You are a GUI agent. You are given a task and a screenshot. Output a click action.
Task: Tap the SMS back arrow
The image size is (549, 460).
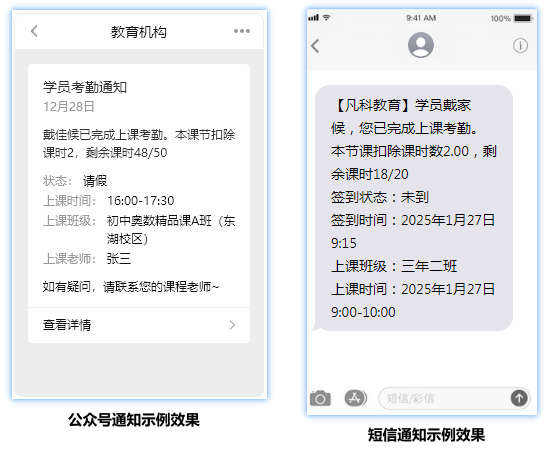click(315, 46)
